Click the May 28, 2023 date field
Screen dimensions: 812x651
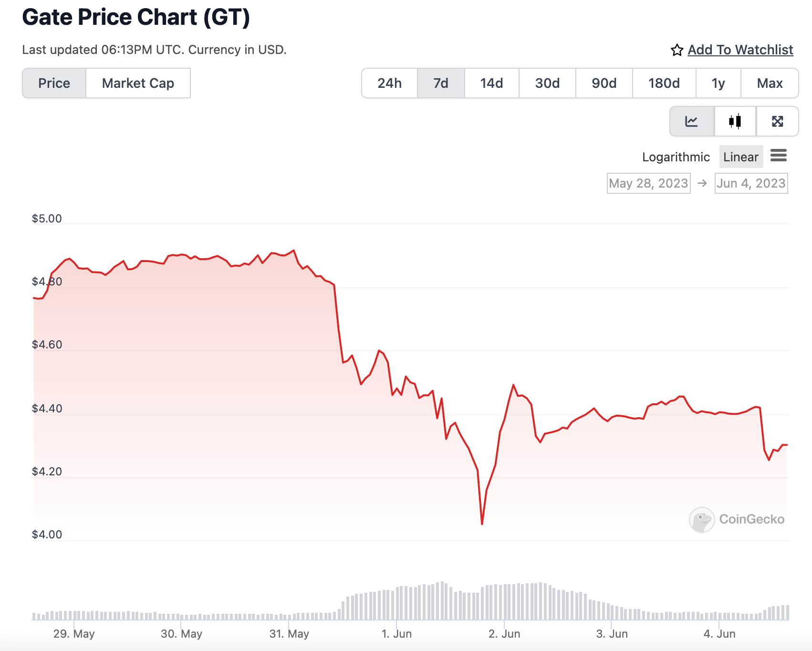[x=648, y=183]
